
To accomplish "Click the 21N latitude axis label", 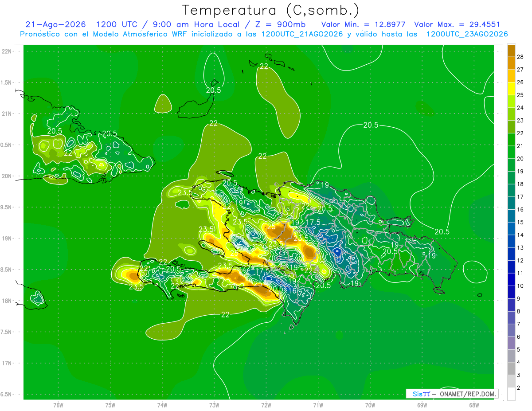I will [x=8, y=114].
